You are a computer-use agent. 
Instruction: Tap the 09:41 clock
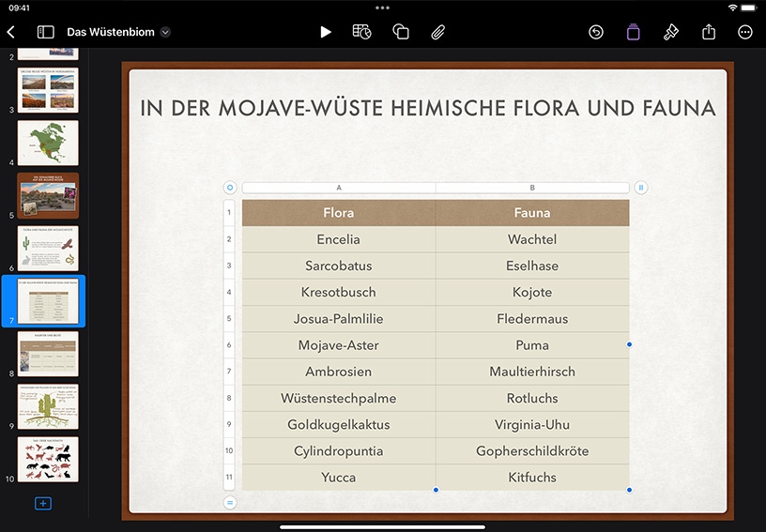pyautogui.click(x=19, y=8)
